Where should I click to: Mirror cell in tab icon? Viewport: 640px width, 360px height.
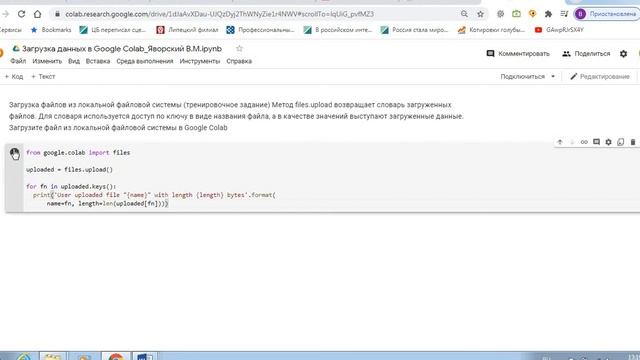point(621,142)
